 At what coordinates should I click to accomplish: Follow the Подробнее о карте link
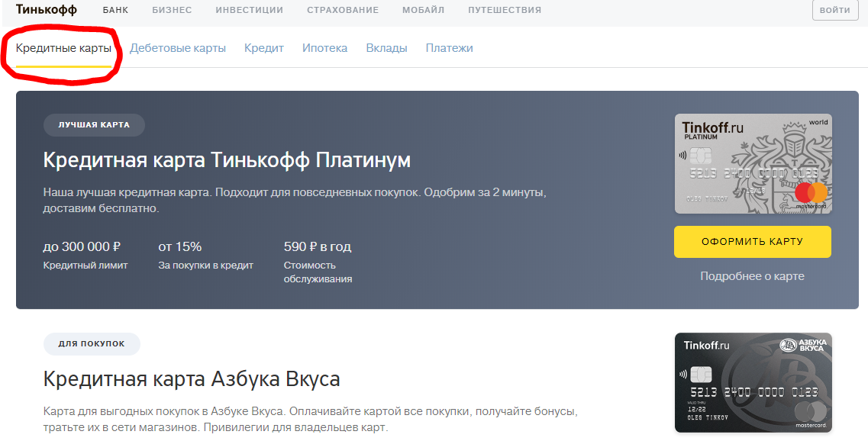[752, 276]
